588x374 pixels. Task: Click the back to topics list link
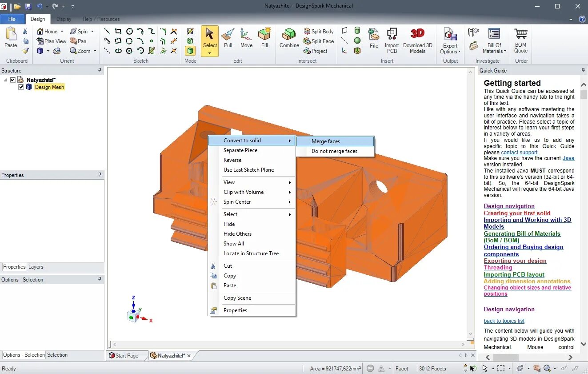coord(504,321)
